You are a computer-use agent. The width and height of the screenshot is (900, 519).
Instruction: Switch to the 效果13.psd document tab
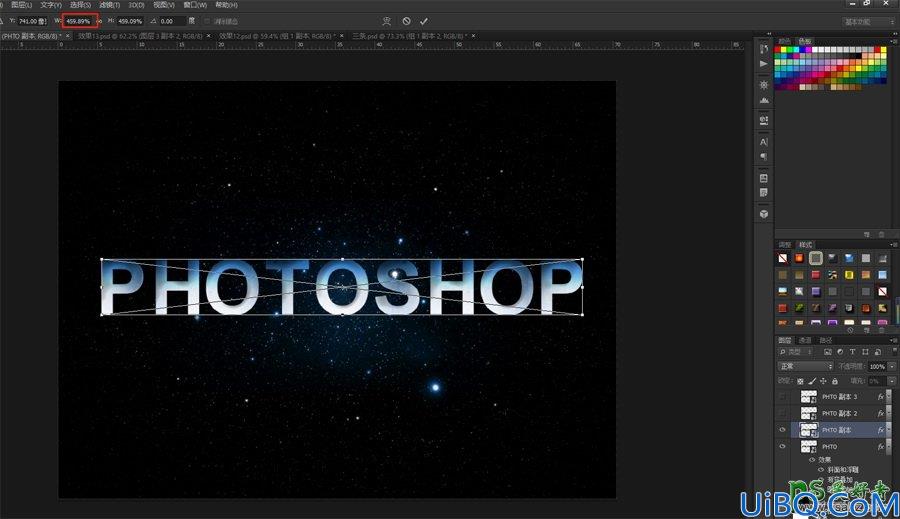click(x=140, y=36)
